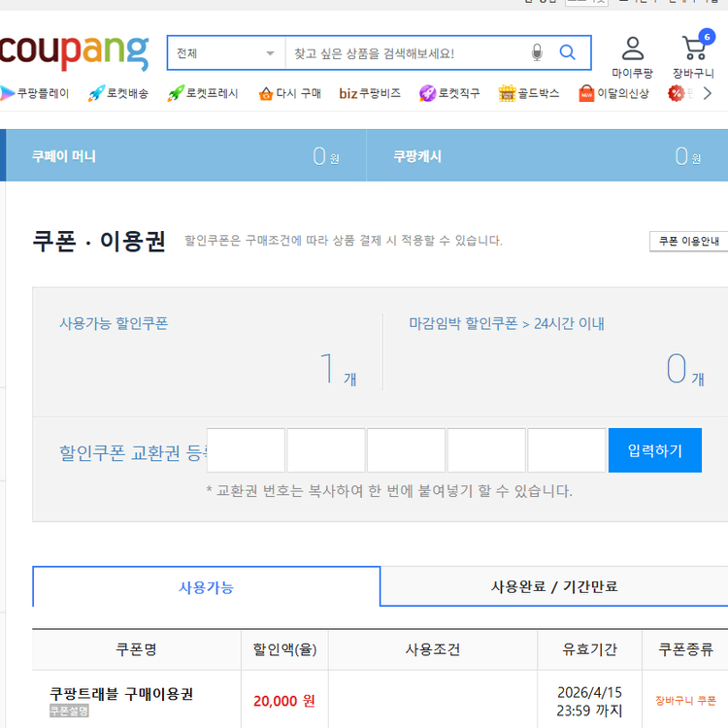Screen dimensions: 728x728
Task: Click the first coupon code input box
Action: click(x=247, y=450)
